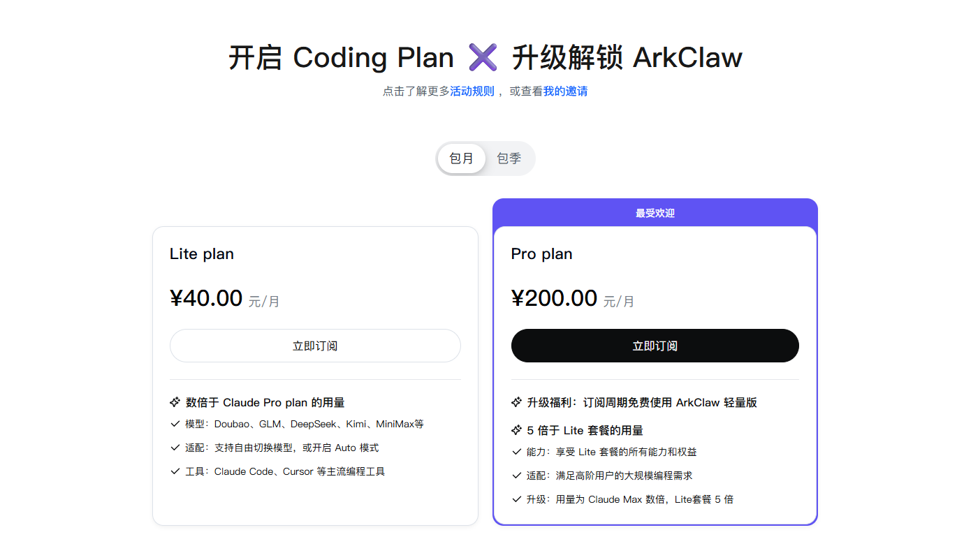Click the sparkle icon before 5 倍于 Lite 套餐
957x560 pixels.
[515, 430]
